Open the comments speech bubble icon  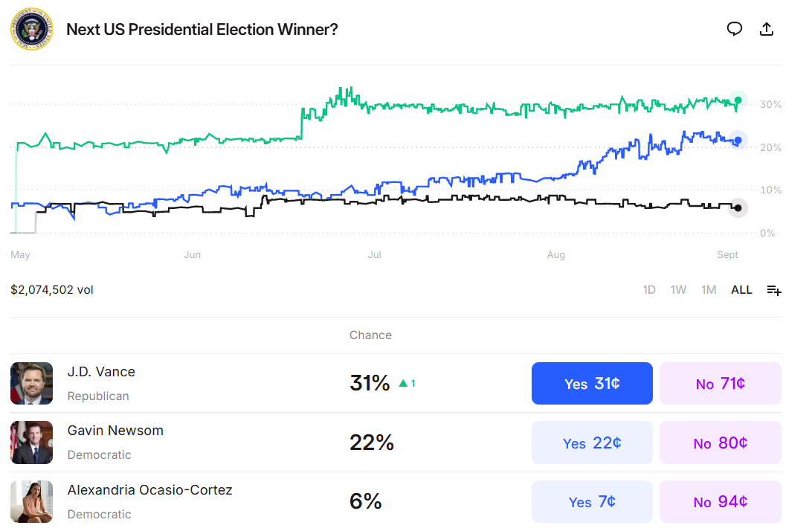[x=735, y=29]
